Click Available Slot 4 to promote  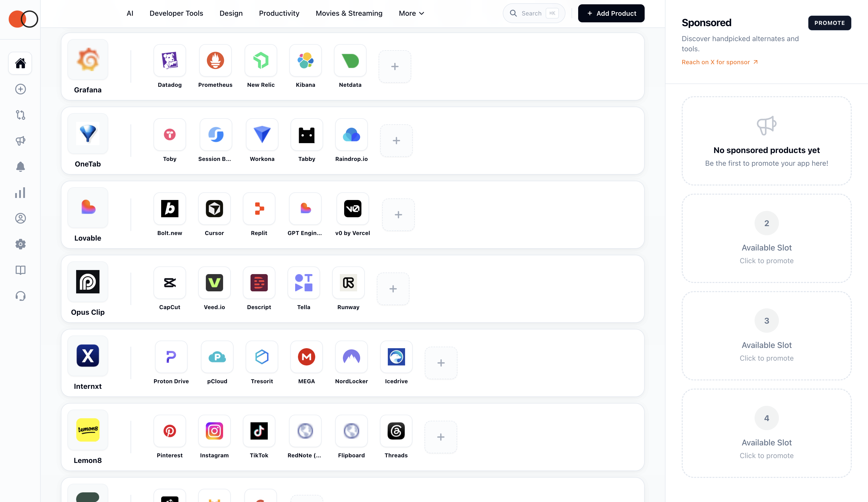pos(766,433)
